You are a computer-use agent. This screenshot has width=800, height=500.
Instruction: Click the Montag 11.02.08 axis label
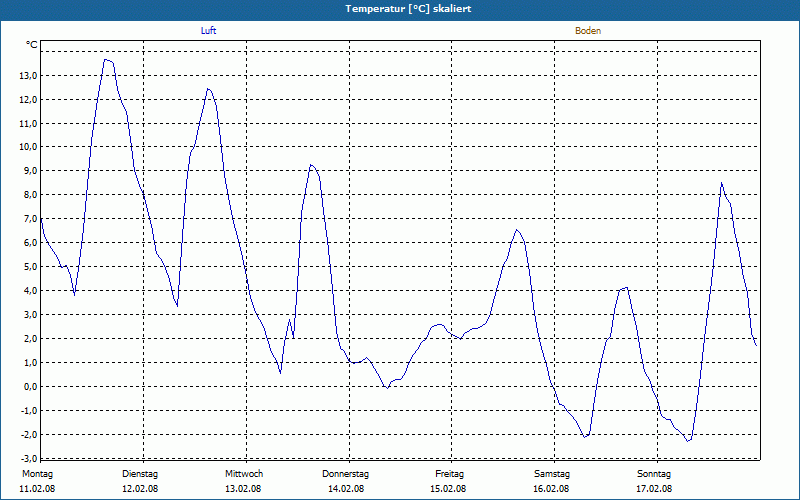click(x=37, y=481)
